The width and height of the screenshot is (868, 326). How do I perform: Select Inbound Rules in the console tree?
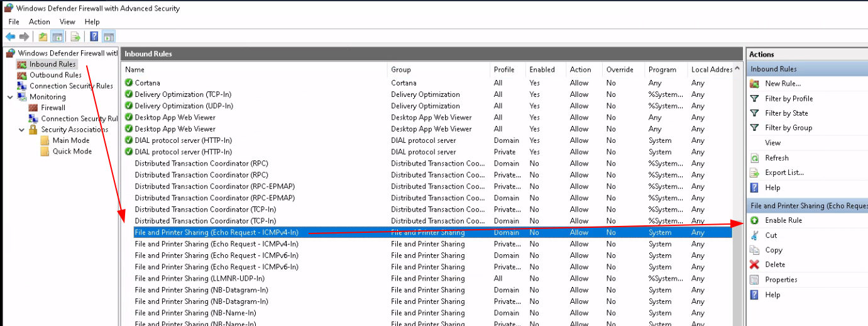pos(52,64)
